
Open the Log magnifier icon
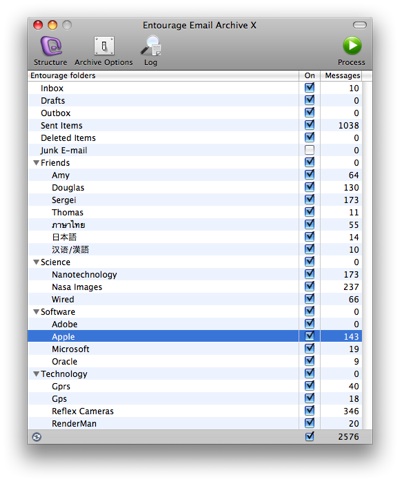click(x=151, y=46)
